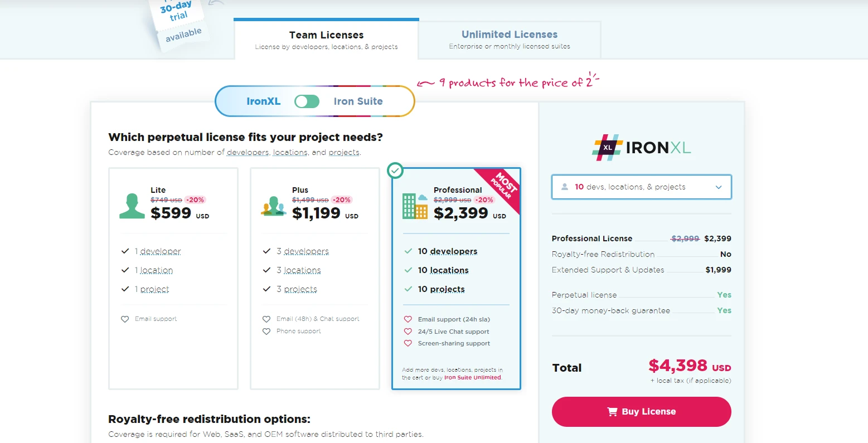This screenshot has height=443, width=868.
Task: Click the heart icon beside 24/5 Live Chat support
Action: [x=408, y=332]
